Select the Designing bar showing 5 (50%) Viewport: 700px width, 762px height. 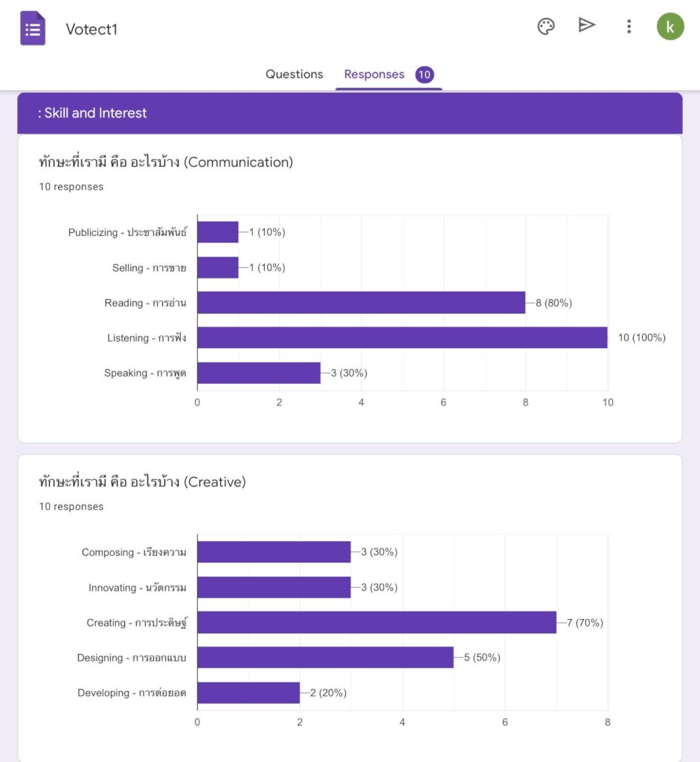tap(326, 658)
